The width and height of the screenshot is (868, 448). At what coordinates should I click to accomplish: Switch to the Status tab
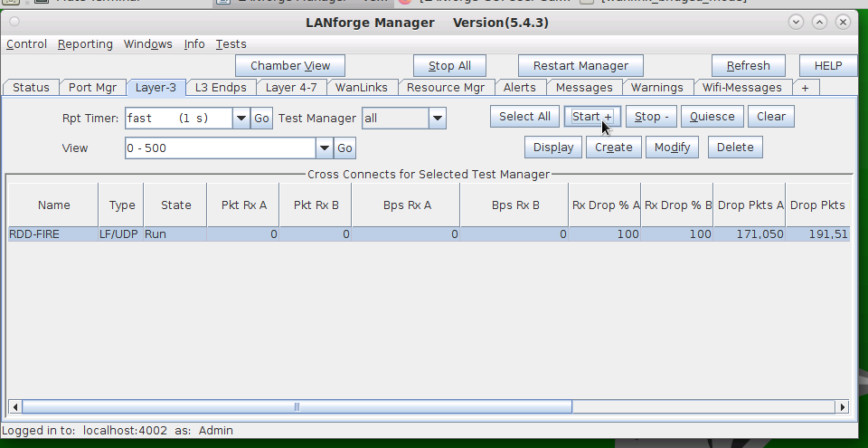coord(31,88)
